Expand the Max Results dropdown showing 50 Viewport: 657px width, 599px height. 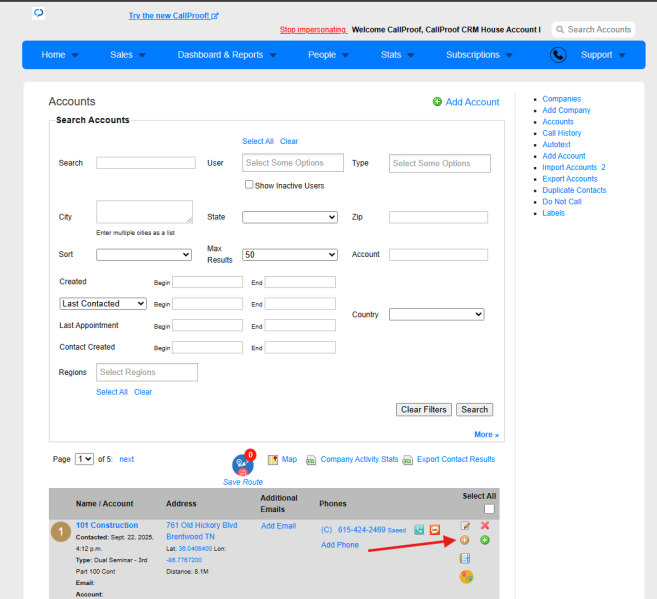[x=290, y=255]
